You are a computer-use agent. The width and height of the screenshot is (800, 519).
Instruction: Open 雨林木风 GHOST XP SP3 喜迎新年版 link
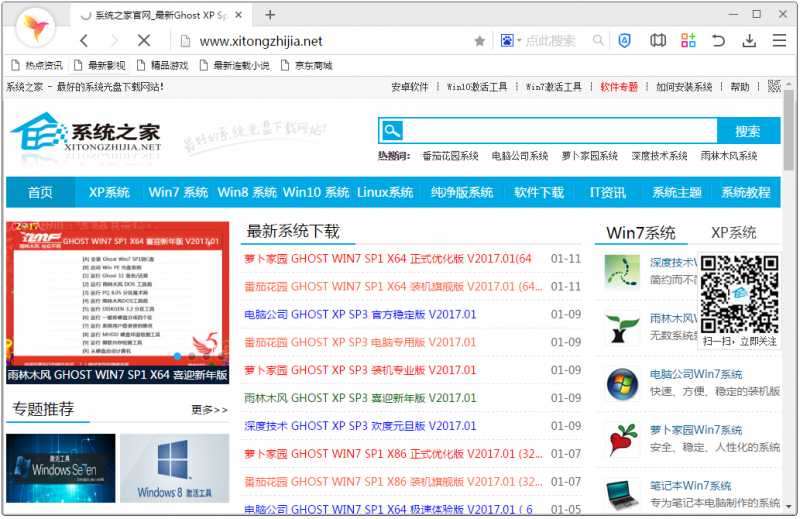360,398
